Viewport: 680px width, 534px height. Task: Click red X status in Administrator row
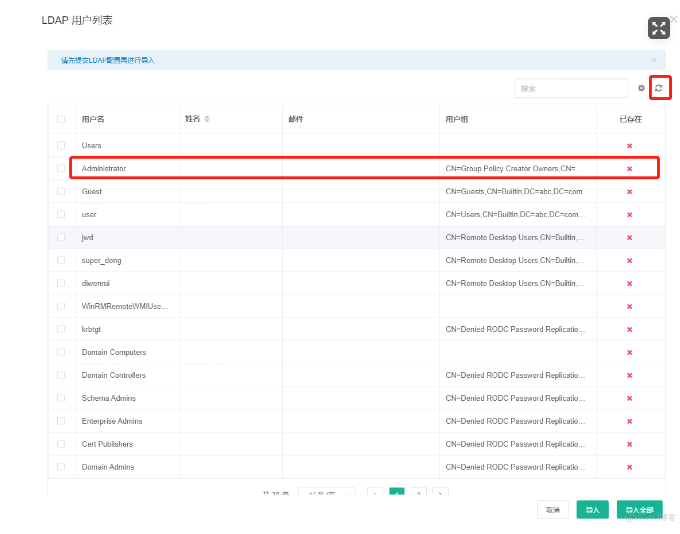[629, 168]
